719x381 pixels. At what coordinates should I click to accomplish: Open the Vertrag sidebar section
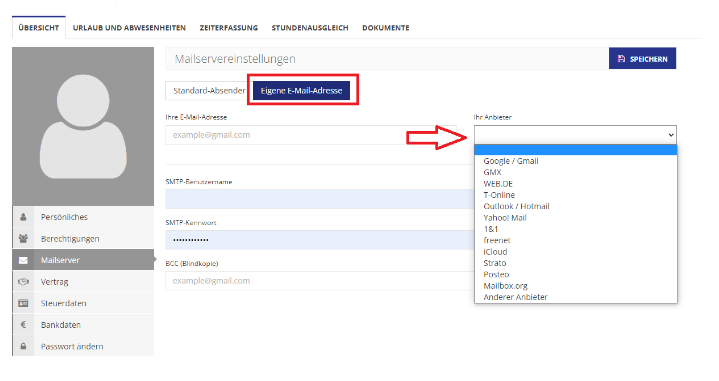click(83, 282)
